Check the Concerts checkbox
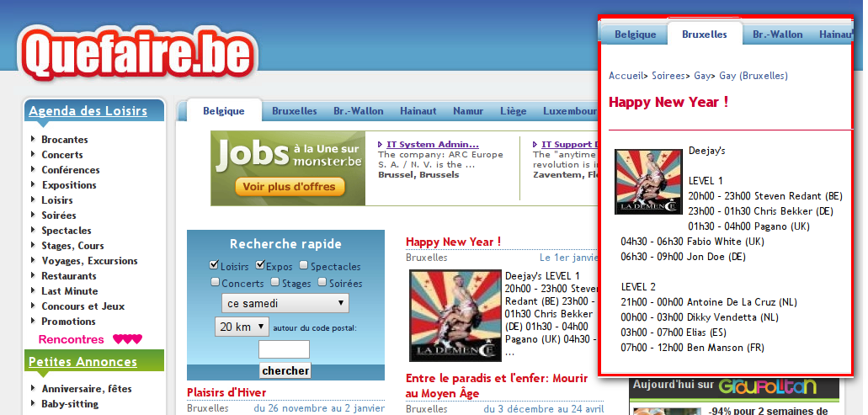This screenshot has height=415, width=868. tap(215, 282)
